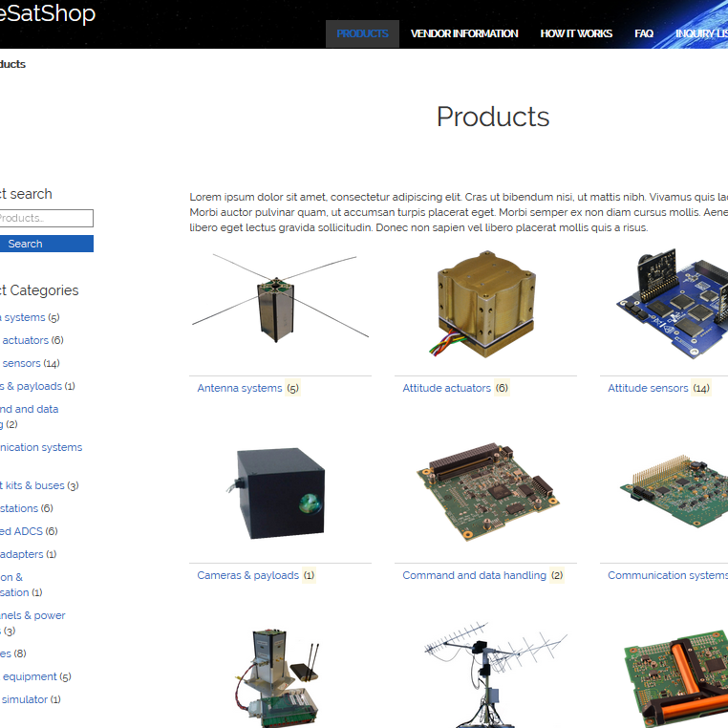The image size is (728, 728).
Task: Select sidebar category 'adapters (1)'
Action: coord(29,554)
